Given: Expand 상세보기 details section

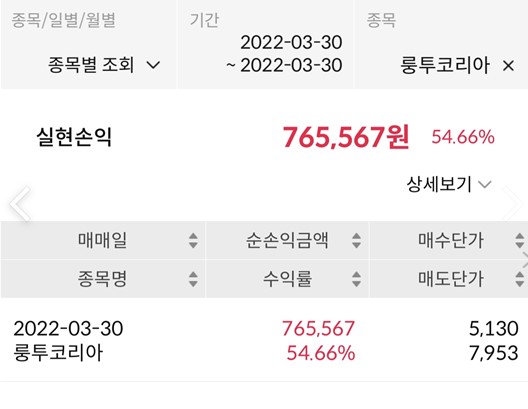Looking at the screenshot, I should click(x=449, y=184).
